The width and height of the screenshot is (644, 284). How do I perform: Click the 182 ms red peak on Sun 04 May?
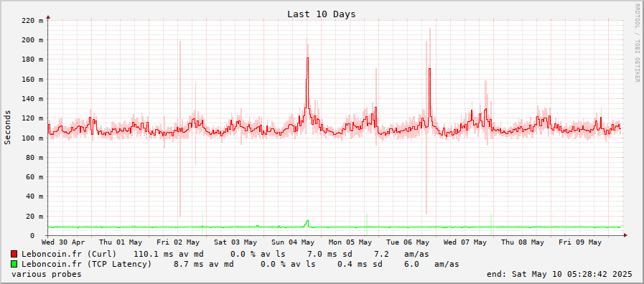(x=307, y=58)
